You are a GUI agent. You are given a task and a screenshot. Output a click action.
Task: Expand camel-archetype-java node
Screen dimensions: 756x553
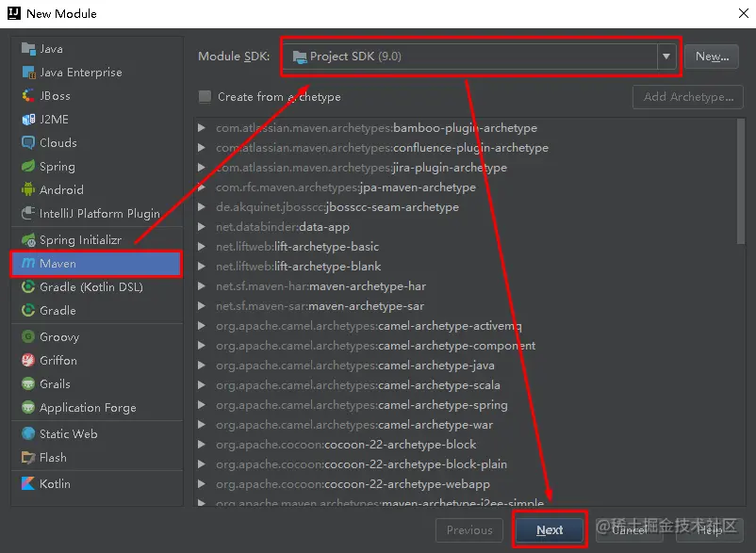tap(202, 365)
